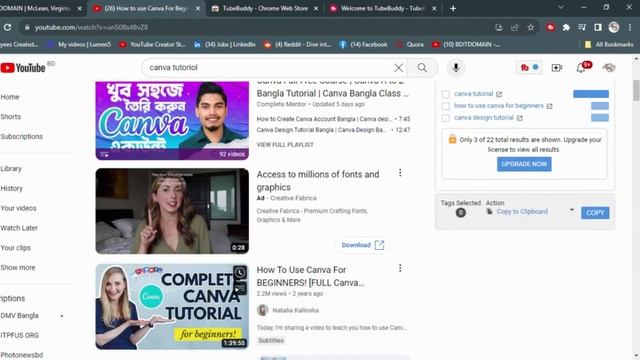
Task: Switch to the TubeBuddy Chrome Web Store tab
Action: pos(265,8)
